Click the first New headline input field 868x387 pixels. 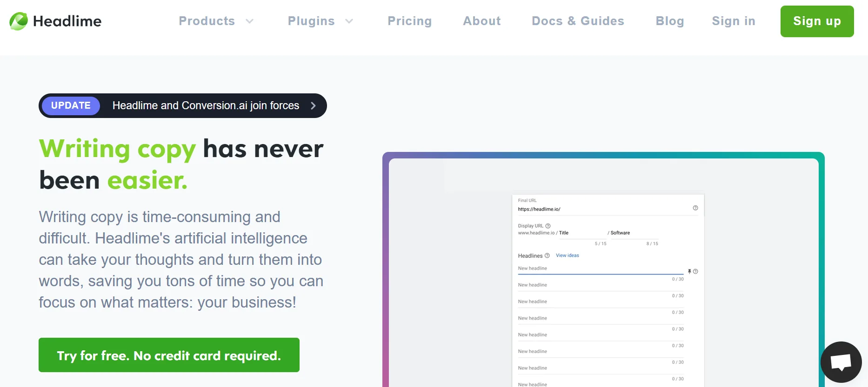(600, 269)
